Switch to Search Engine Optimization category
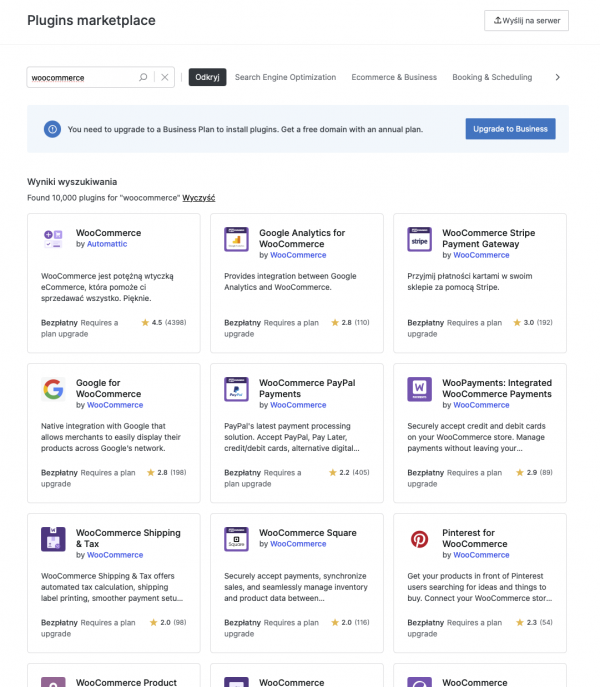 point(285,77)
